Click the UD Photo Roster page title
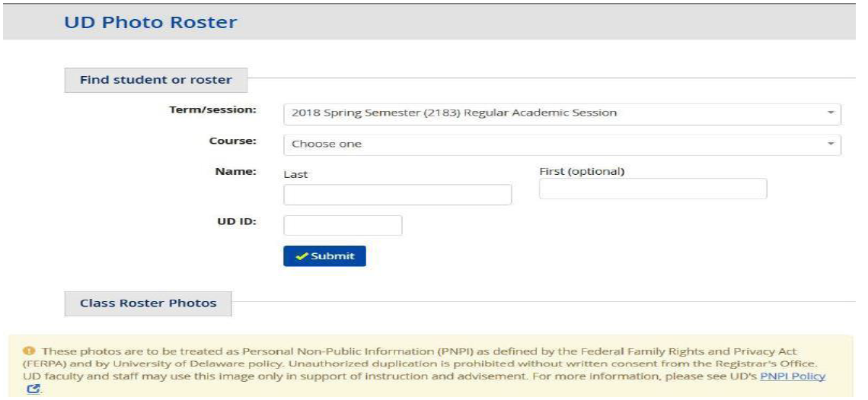868x400 pixels. (x=151, y=22)
